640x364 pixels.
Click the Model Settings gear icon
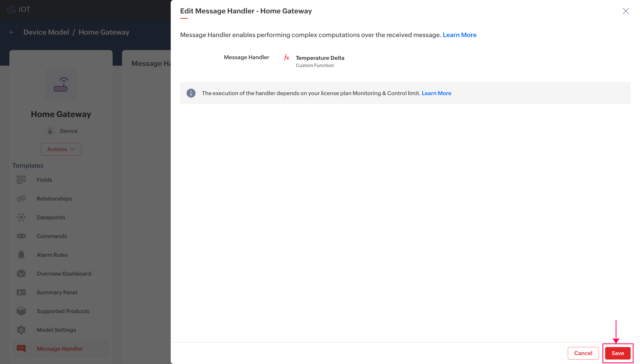(x=21, y=330)
